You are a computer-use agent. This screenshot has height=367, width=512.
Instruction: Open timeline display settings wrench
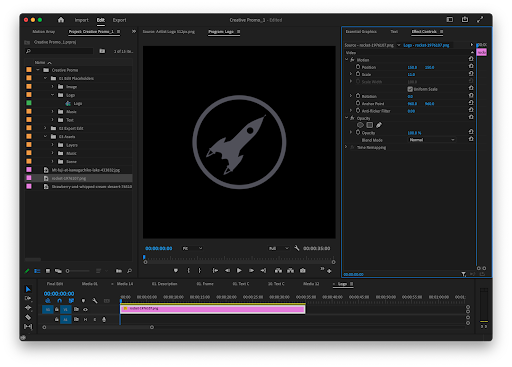95,301
